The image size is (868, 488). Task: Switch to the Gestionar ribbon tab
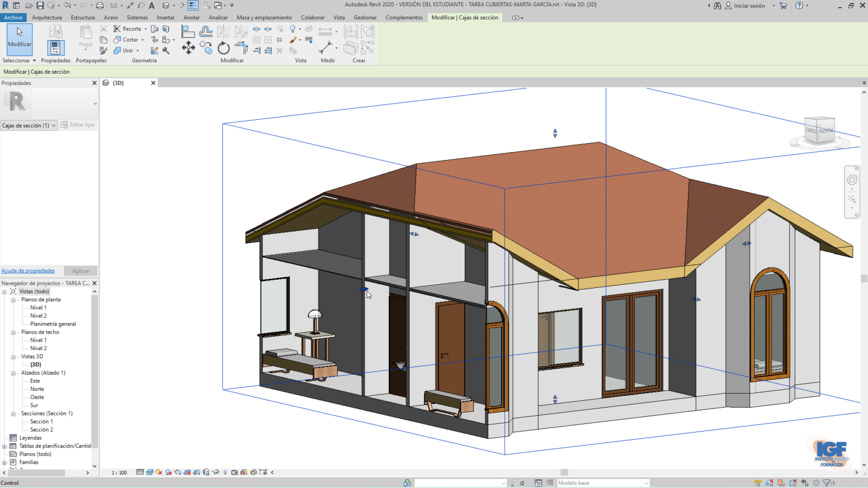tap(365, 17)
